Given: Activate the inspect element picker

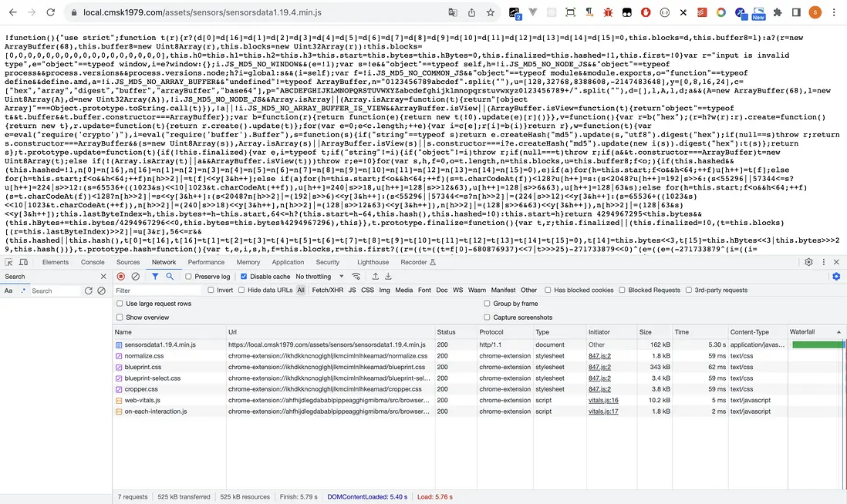Looking at the screenshot, I should pos(8,262).
